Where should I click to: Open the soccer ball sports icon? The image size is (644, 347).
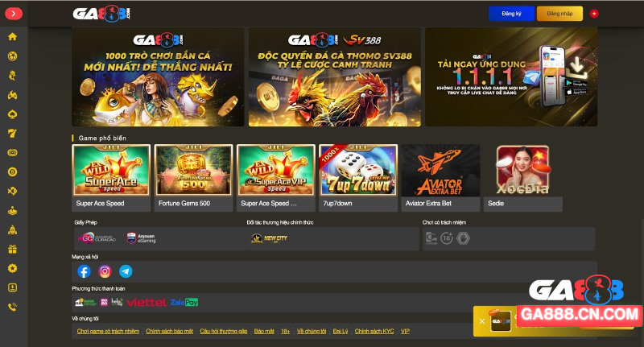click(12, 56)
